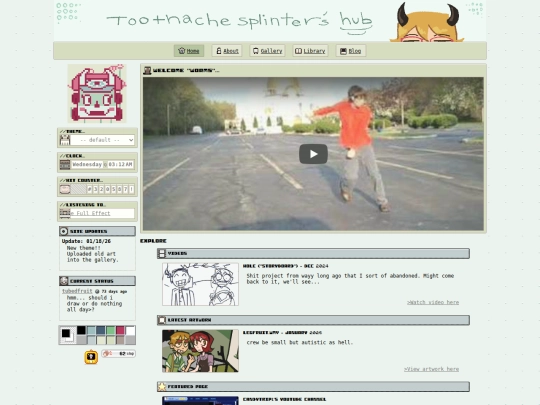
Task: Pick the green palette swatch
Action: tap(111, 330)
